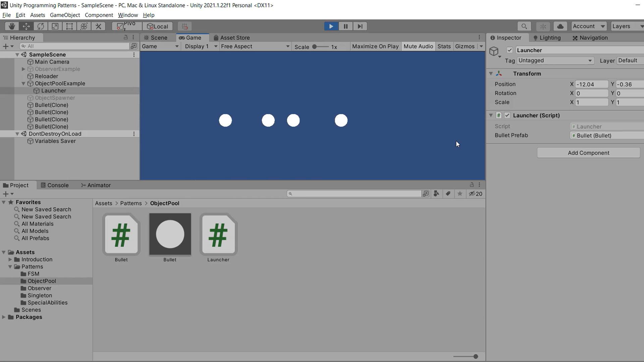Switch to the Console tab
Screen dimensions: 644x362
pyautogui.click(x=55, y=185)
